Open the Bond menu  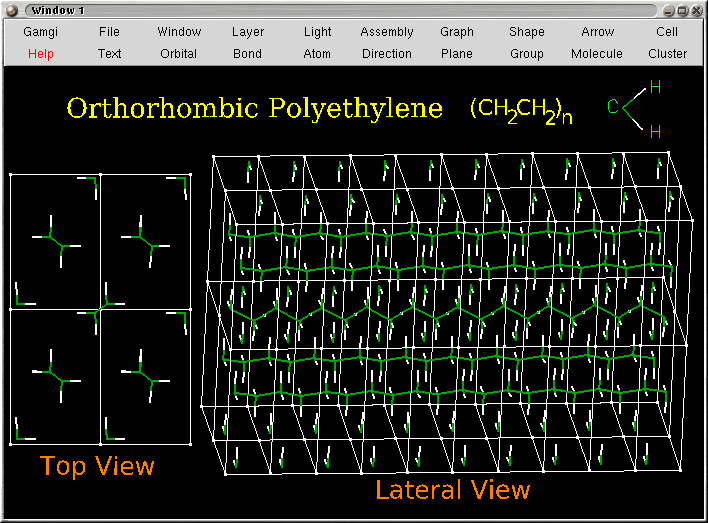click(x=247, y=54)
